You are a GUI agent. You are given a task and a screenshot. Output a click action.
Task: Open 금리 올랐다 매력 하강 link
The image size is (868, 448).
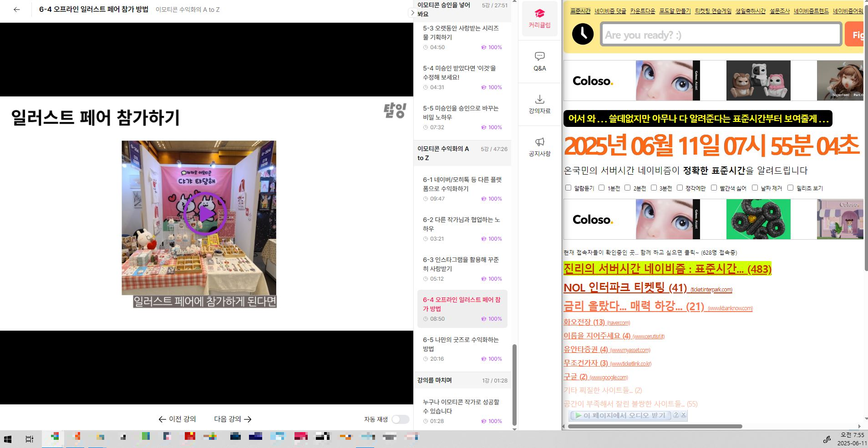658,306
